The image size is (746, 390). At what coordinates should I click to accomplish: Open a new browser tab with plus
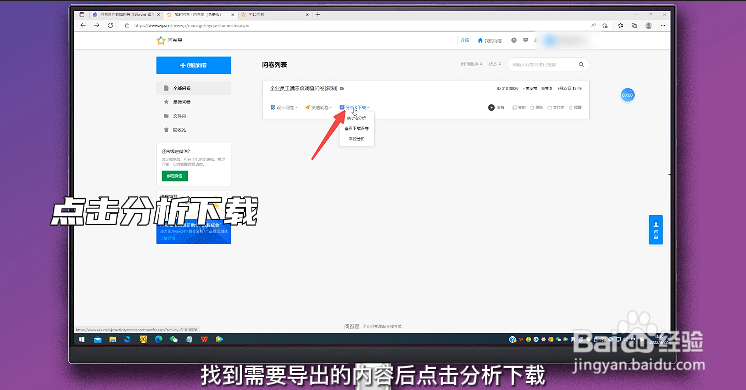[318, 15]
